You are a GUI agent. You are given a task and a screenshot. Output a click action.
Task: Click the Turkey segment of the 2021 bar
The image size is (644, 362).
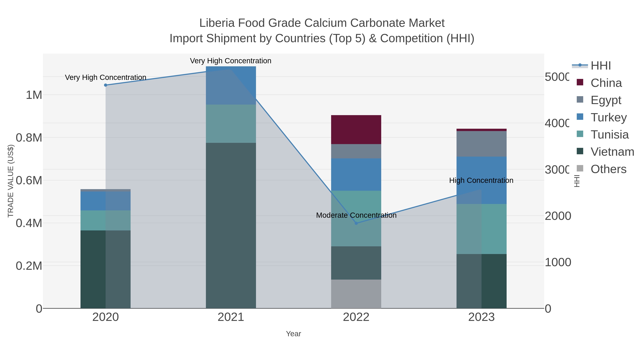pos(231,85)
